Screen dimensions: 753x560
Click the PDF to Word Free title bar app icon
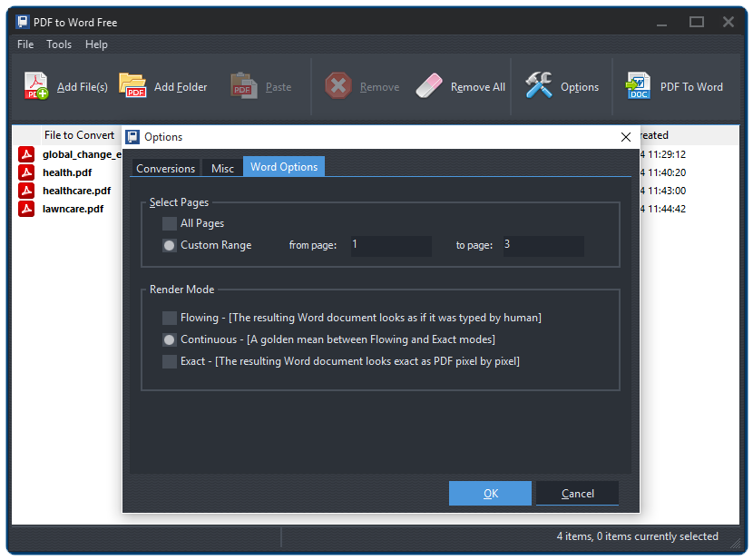point(23,22)
